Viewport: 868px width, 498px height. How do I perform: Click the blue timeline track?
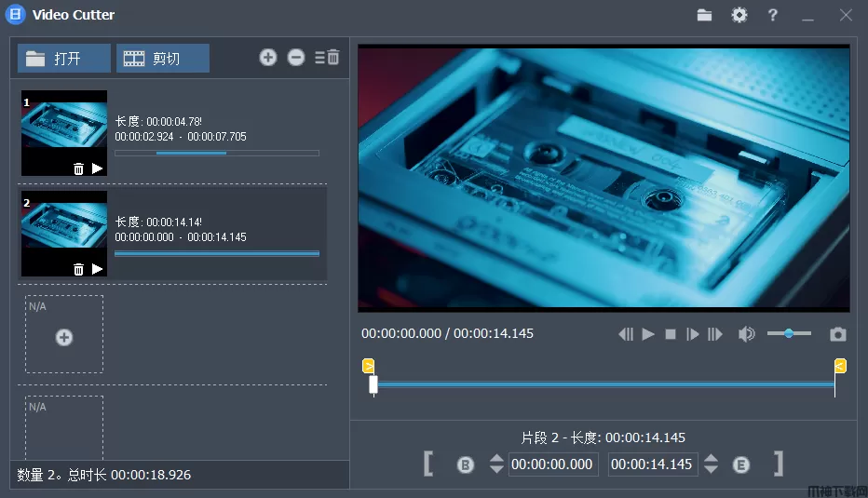606,384
